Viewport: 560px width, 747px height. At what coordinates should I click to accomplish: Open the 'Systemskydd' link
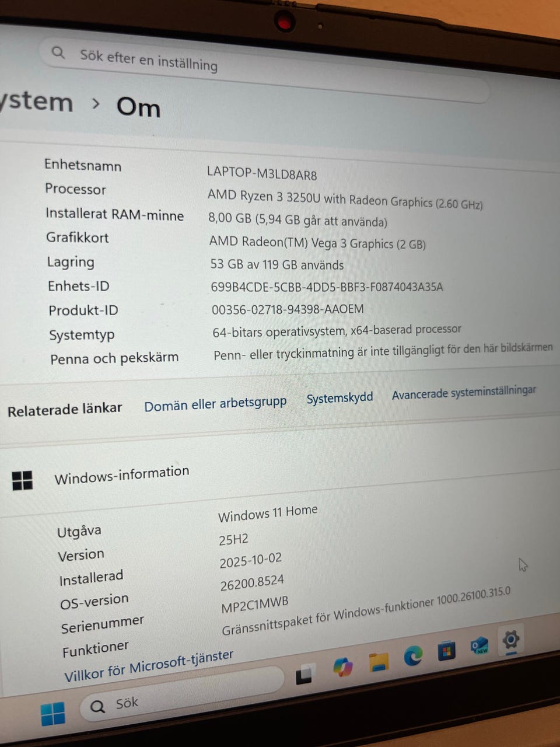(x=339, y=398)
